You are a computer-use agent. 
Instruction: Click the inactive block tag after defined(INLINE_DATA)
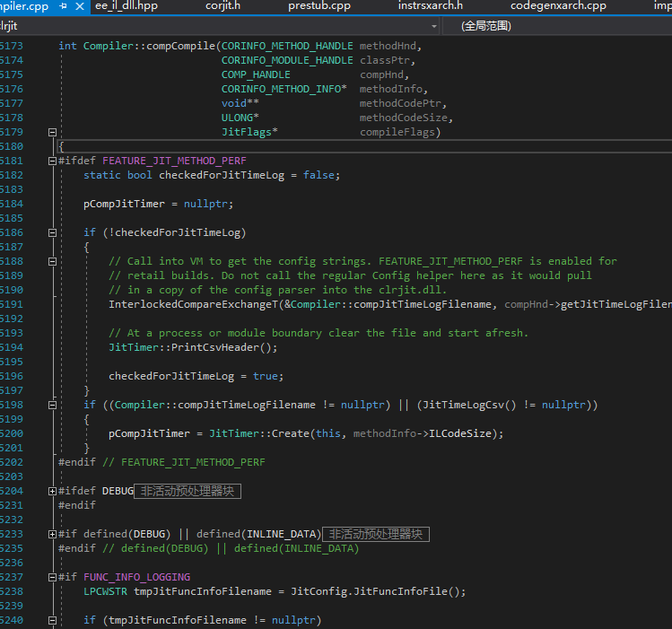tap(375, 534)
